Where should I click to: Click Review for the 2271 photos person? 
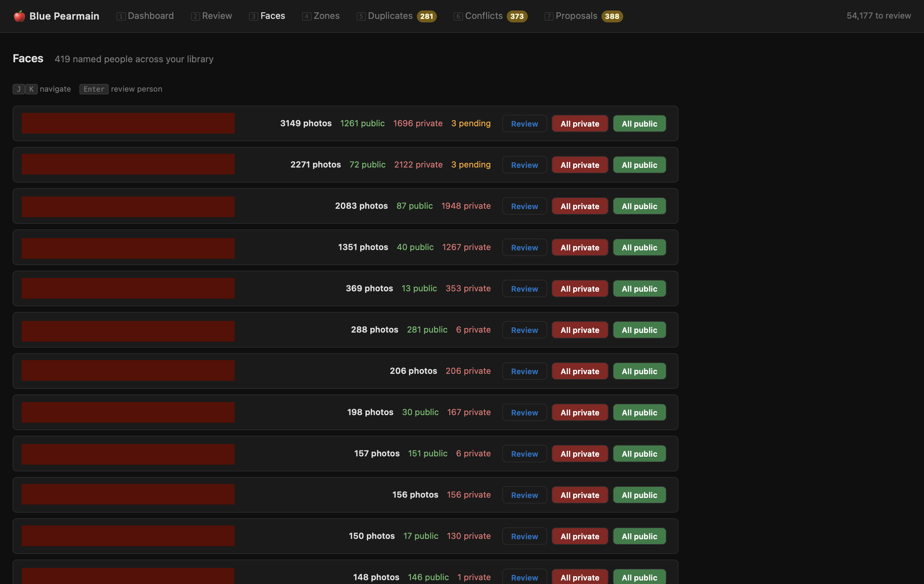point(524,165)
